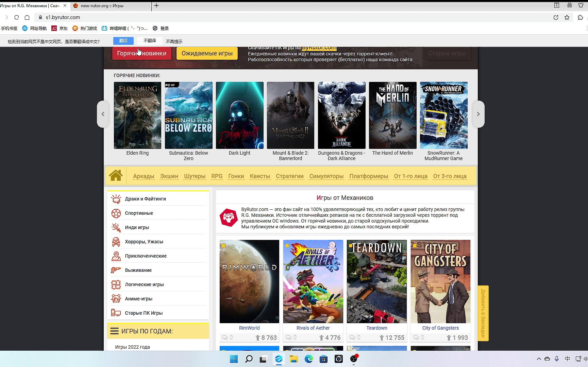Open the От 3-го лица category
588x367 pixels.
pyautogui.click(x=450, y=176)
